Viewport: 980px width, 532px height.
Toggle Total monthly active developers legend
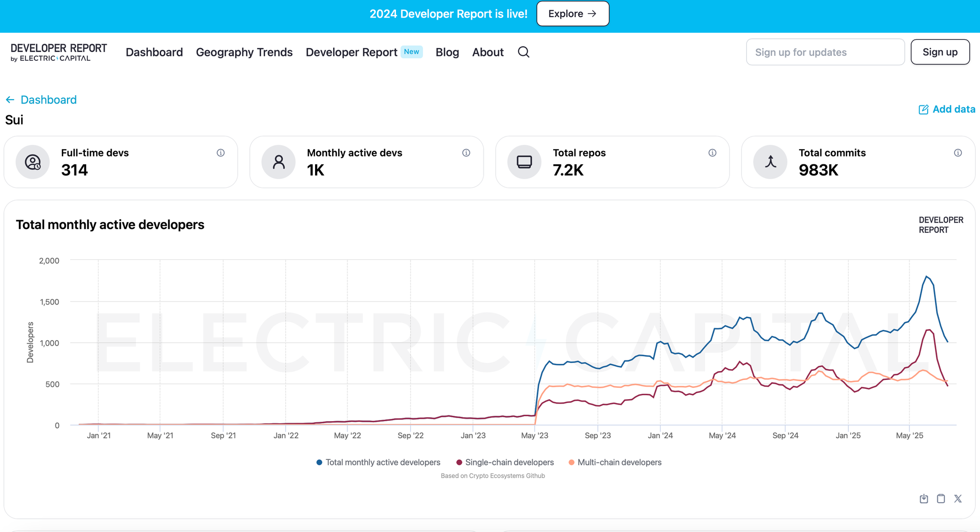pos(378,462)
